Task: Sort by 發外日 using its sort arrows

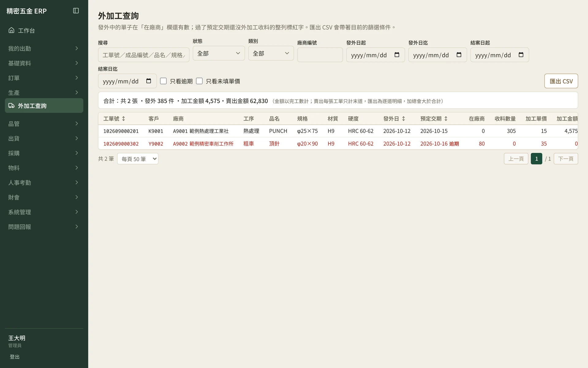Action: pyautogui.click(x=403, y=119)
